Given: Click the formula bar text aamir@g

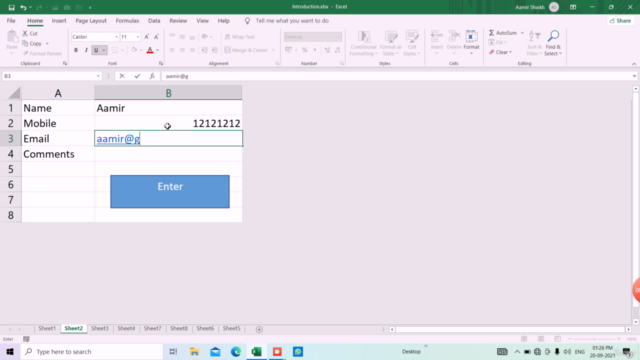Looking at the screenshot, I should (177, 76).
